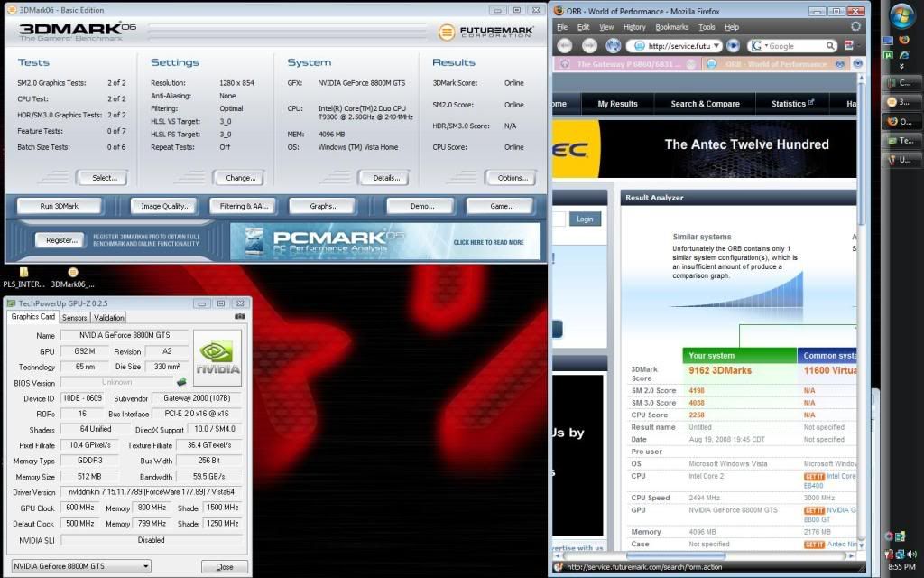924x578 pixels.
Task: Open the Firefox File menu
Action: [x=562, y=27]
